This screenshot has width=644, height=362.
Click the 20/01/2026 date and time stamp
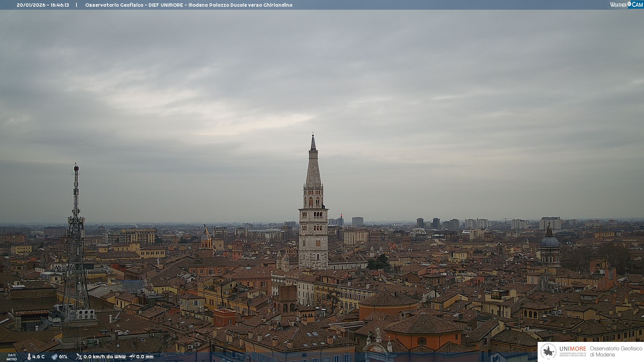point(43,5)
